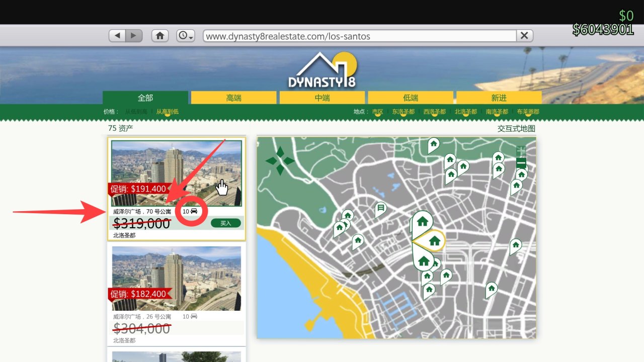Image resolution: width=644 pixels, height=362 pixels.
Task: Select the 威泽尔广场，70 号公寓 title
Action: point(142,212)
